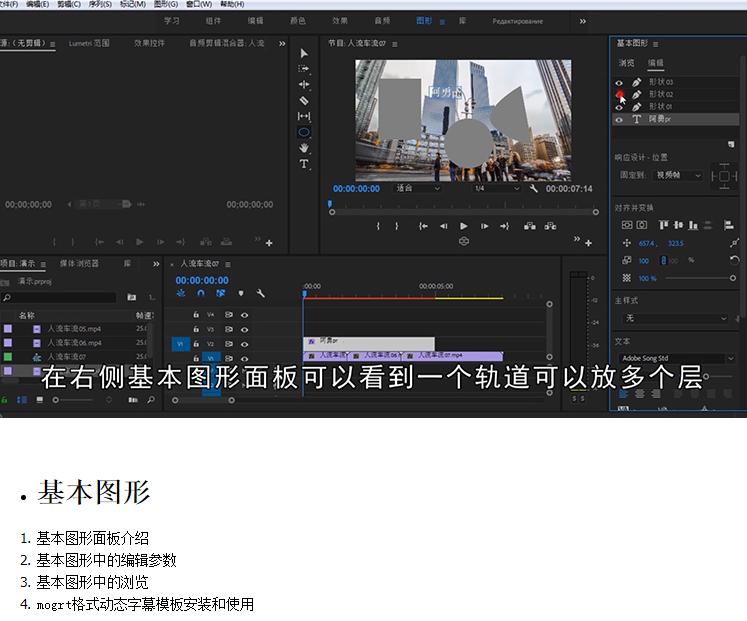This screenshot has width=747, height=621.
Task: Select the Track Select Forward tool
Action: pyautogui.click(x=303, y=69)
